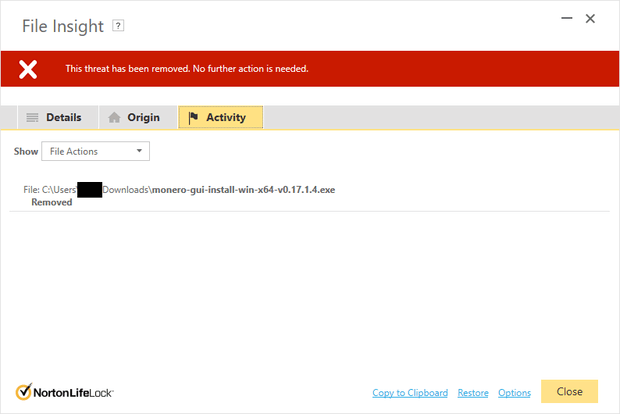The height and width of the screenshot is (414, 620).
Task: Open the File Actions show dropdown
Action: (x=95, y=151)
